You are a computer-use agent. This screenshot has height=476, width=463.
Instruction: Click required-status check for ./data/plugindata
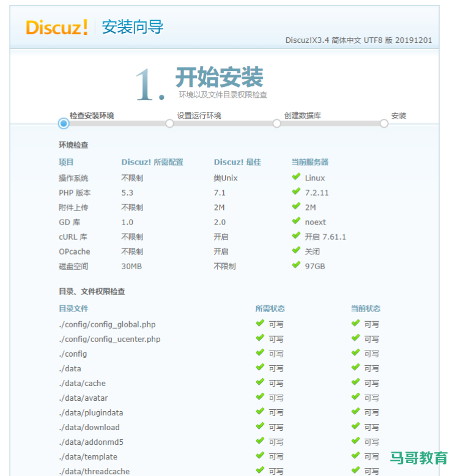click(x=260, y=412)
